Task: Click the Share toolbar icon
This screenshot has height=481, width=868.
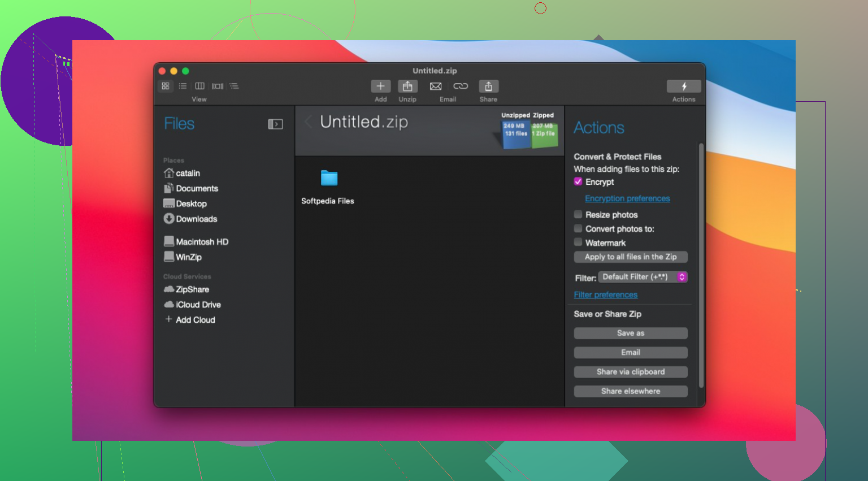Action: (x=489, y=86)
